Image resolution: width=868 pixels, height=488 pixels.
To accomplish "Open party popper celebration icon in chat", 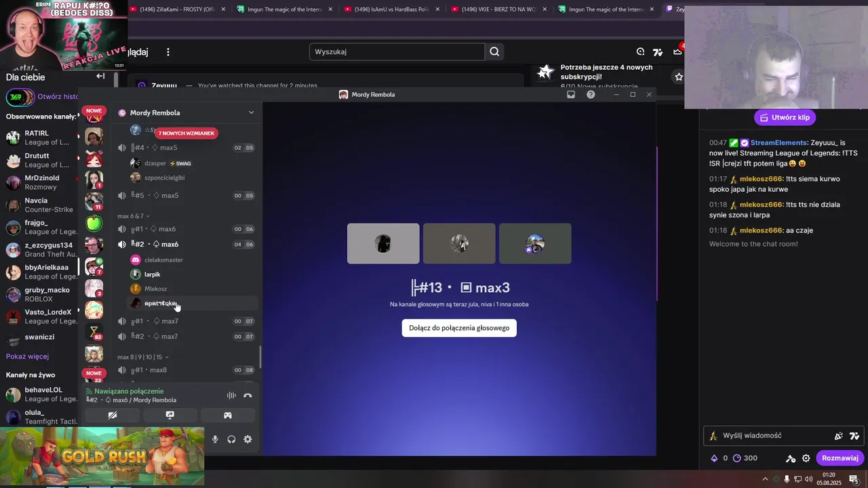I will pos(839,436).
